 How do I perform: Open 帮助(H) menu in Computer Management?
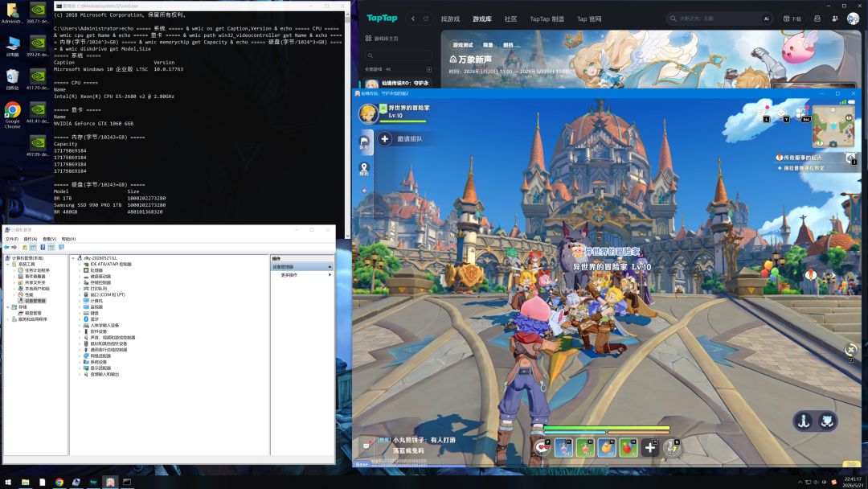[68, 239]
